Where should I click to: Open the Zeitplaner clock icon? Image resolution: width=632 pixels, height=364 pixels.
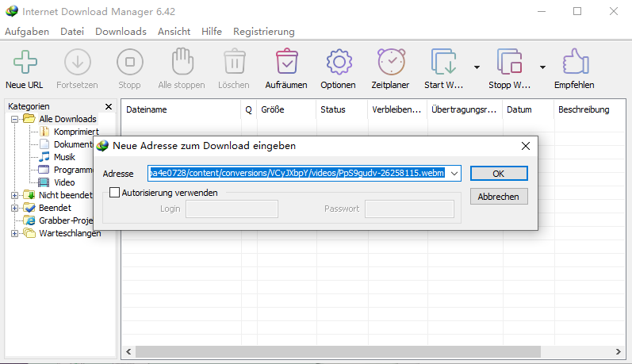click(x=392, y=62)
